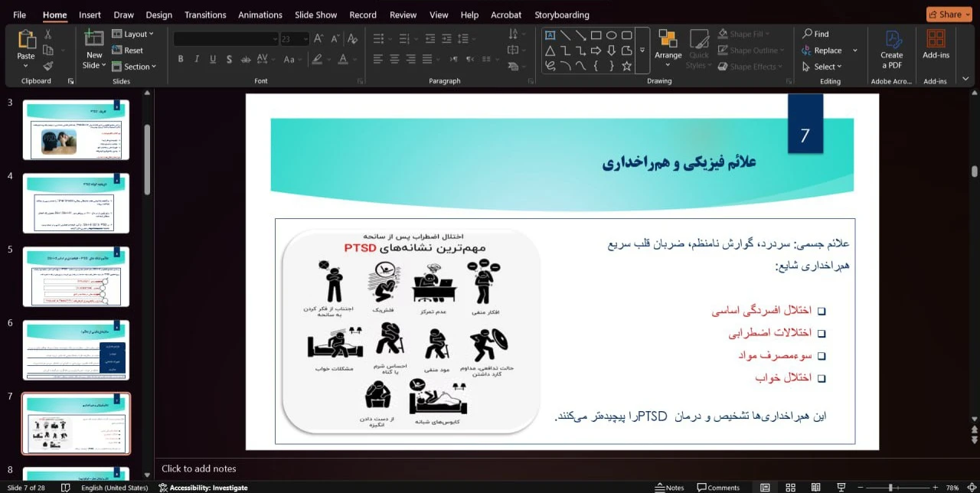The height and width of the screenshot is (493, 980).
Task: Toggle Italic formatting
Action: click(196, 59)
